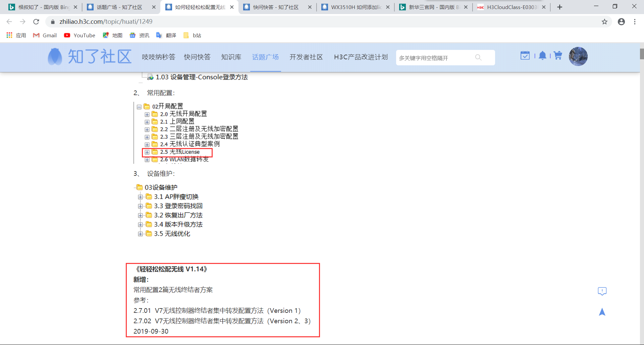Open the Chrome profile account icon
Screen dimensions: 644x345
621,22
